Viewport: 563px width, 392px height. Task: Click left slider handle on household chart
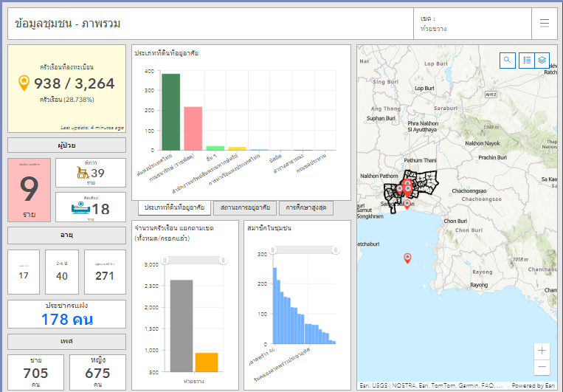click(x=166, y=260)
